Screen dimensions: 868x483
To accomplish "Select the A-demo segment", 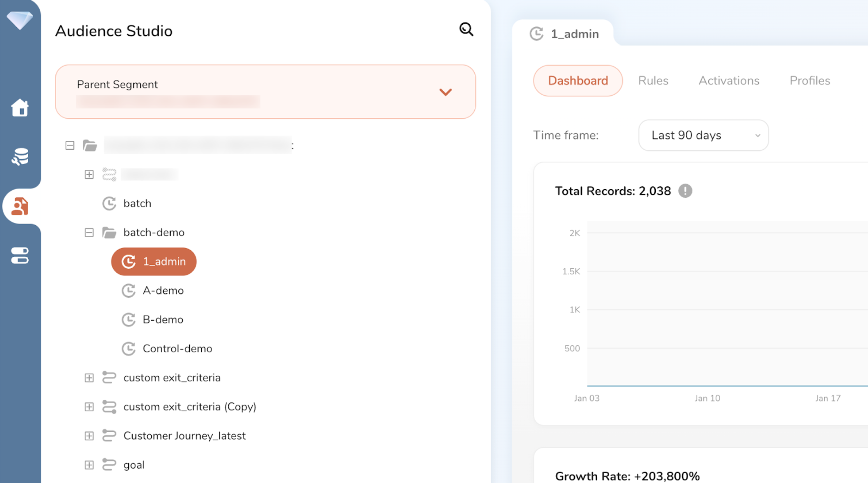I will 163,290.
